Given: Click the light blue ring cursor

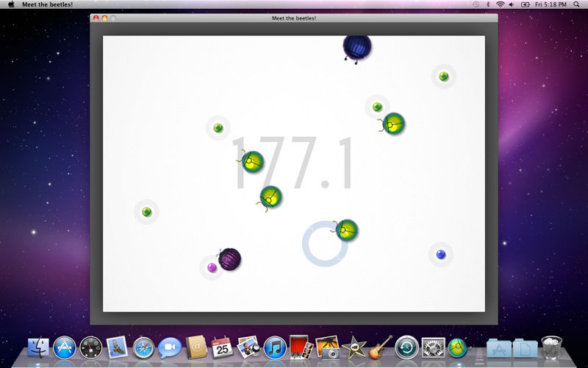Looking at the screenshot, I should pos(323,244).
